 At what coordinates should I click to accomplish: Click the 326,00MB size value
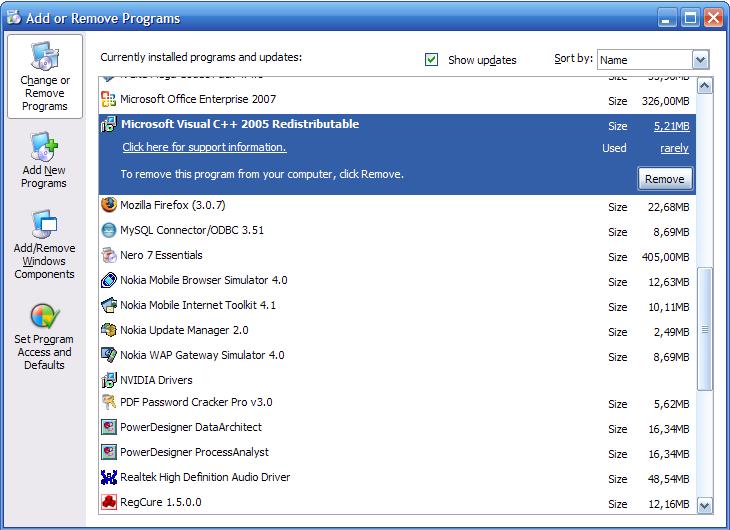(x=665, y=101)
